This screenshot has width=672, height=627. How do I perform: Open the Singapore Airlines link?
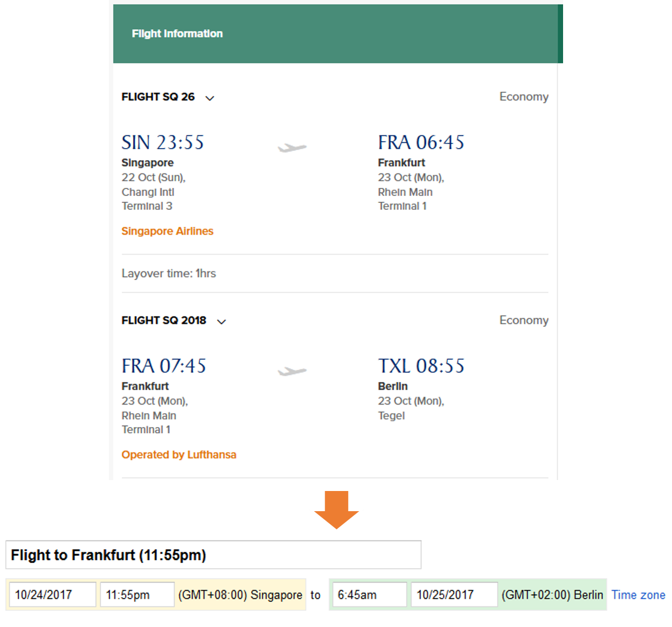167,231
